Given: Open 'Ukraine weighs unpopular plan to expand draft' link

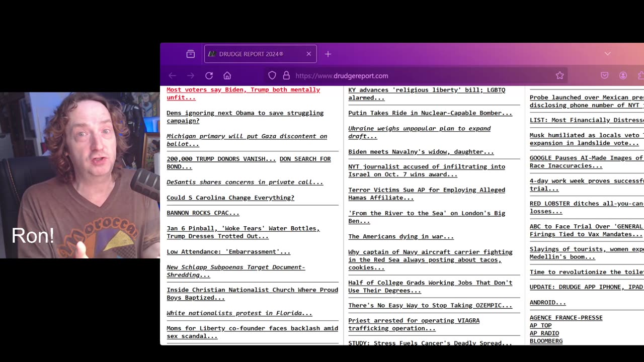Looking at the screenshot, I should point(419,132).
